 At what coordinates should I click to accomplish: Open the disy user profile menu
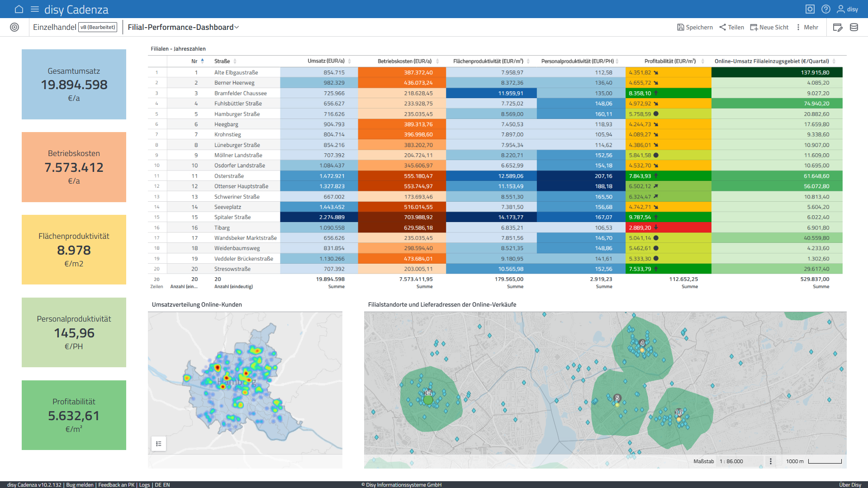click(x=847, y=9)
